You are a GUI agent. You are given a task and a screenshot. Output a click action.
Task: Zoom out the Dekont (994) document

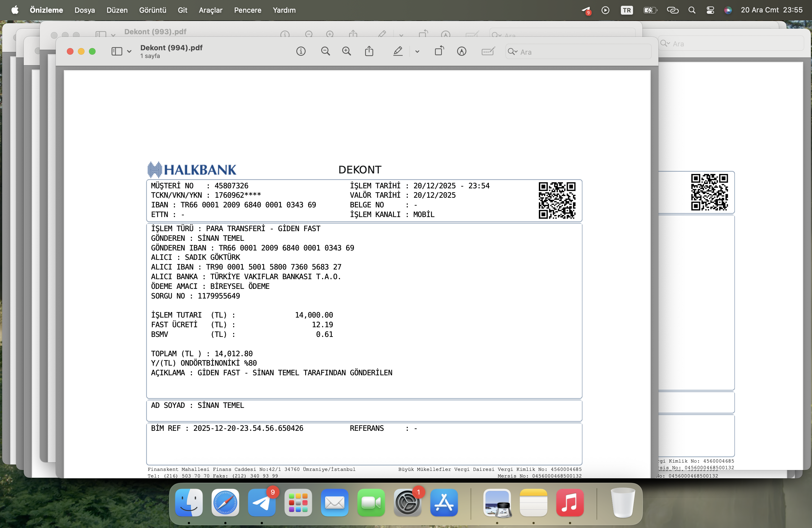pos(325,52)
